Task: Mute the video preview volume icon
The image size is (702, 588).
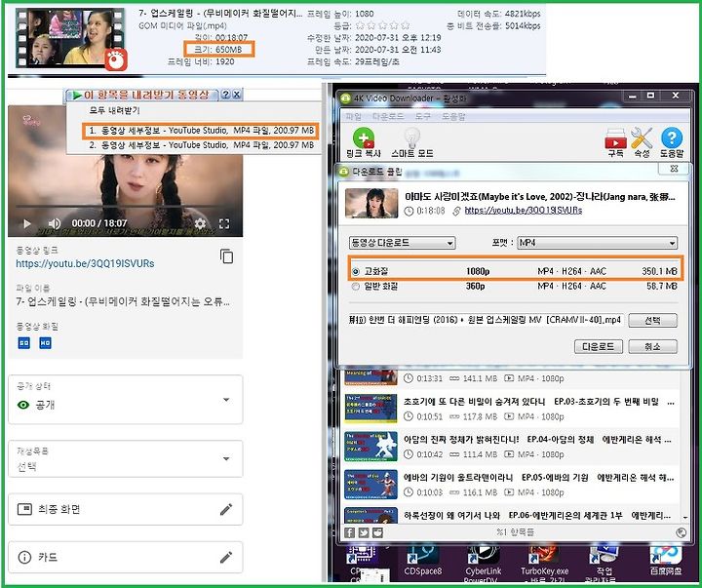Action: (x=55, y=223)
